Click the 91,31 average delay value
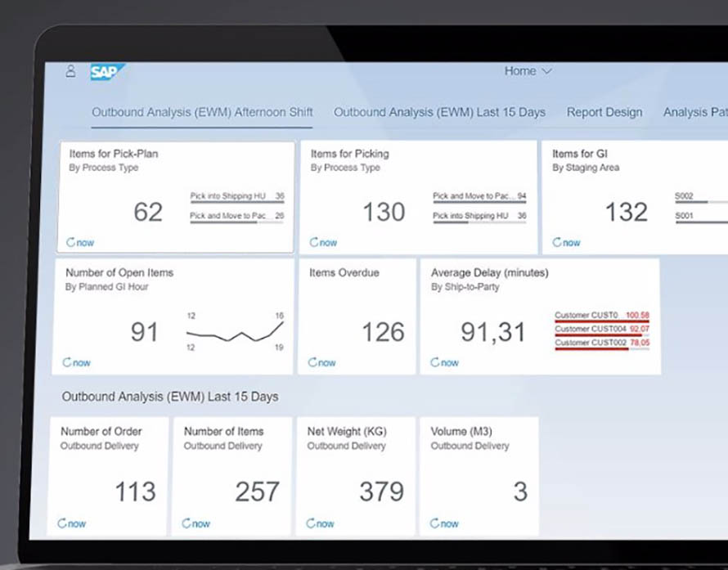 click(492, 333)
